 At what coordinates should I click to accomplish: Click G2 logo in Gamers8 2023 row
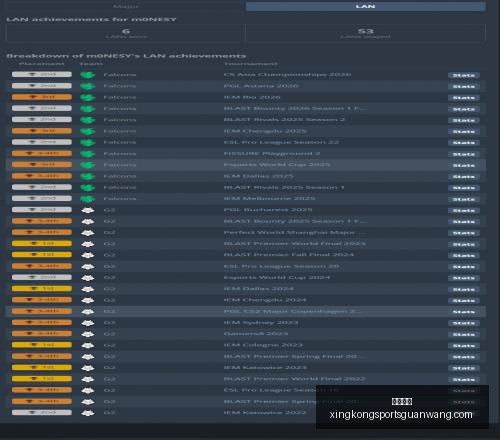[x=88, y=334]
